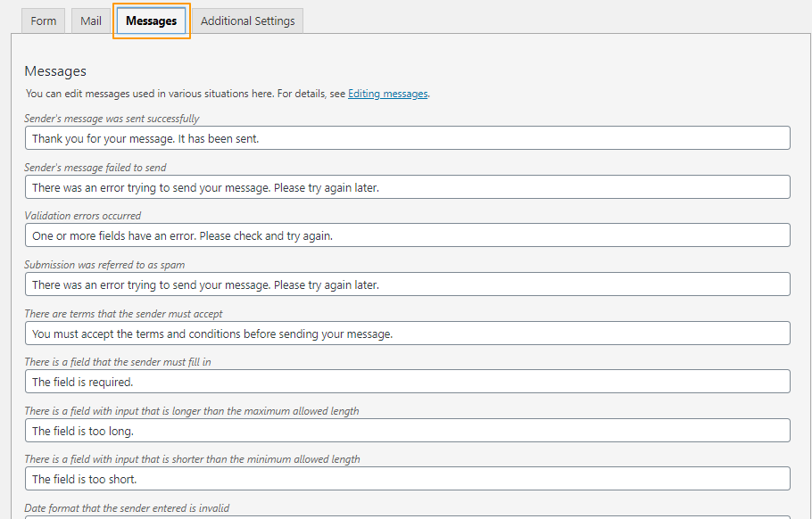Image resolution: width=812 pixels, height=519 pixels.
Task: Click the field too short message box
Action: coord(406,478)
